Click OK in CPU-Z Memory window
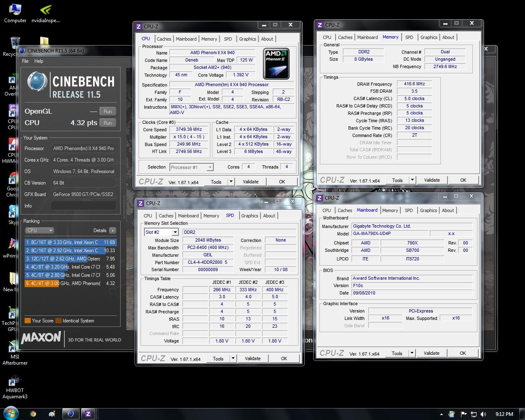 (463, 180)
